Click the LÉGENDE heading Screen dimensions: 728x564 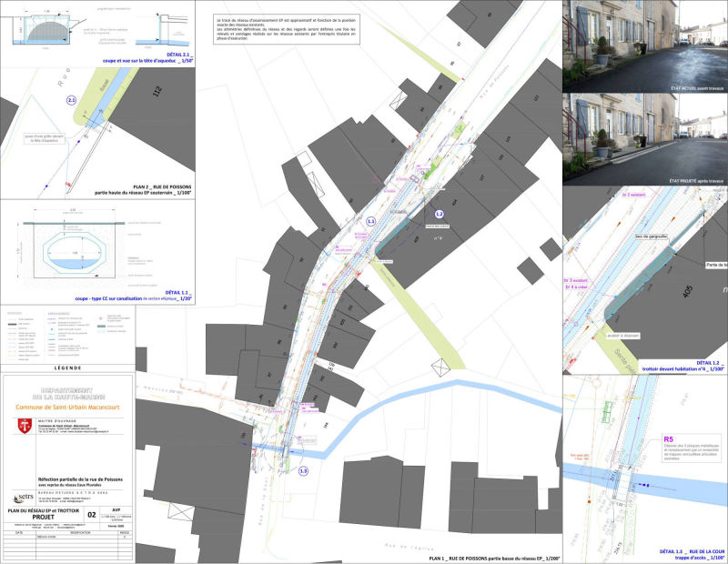coord(67,368)
